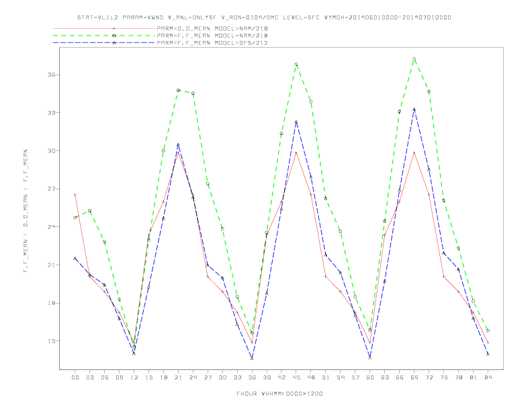
Task: Click the x-axis label FHOUR VHHMM=0000>1200
Action: coord(279,394)
